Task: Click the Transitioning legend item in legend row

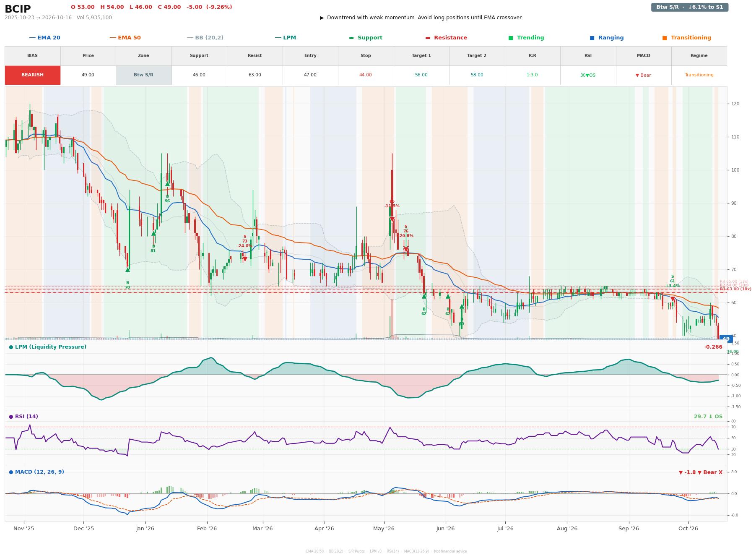Action: tap(687, 38)
